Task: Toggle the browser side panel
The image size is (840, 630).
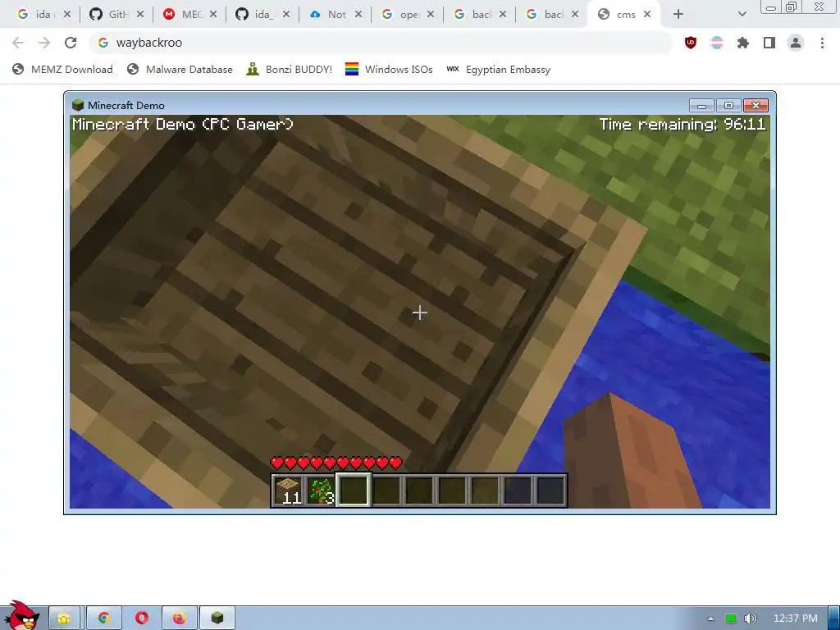Action: pyautogui.click(x=769, y=43)
